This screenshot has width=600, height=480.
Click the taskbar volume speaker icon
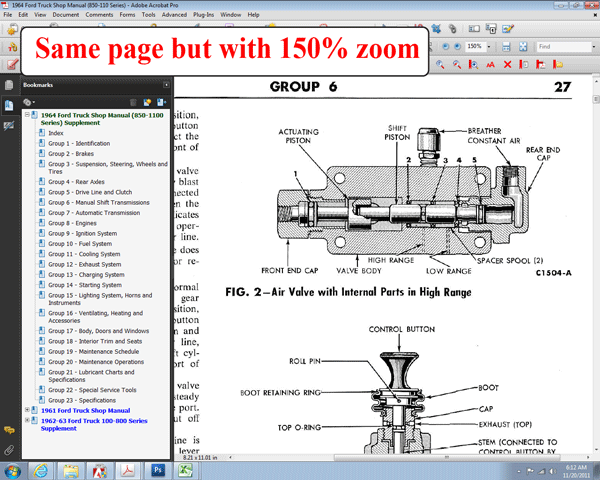pyautogui.click(x=552, y=471)
